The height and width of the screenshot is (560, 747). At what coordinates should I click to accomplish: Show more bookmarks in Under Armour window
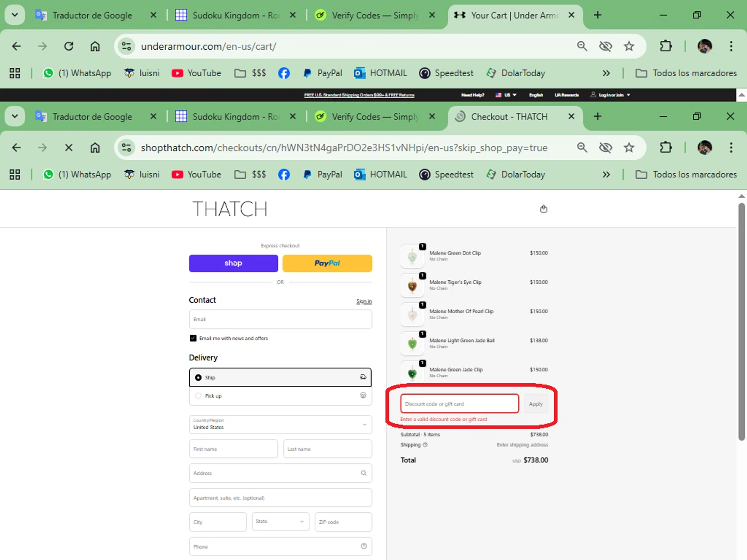(x=606, y=73)
